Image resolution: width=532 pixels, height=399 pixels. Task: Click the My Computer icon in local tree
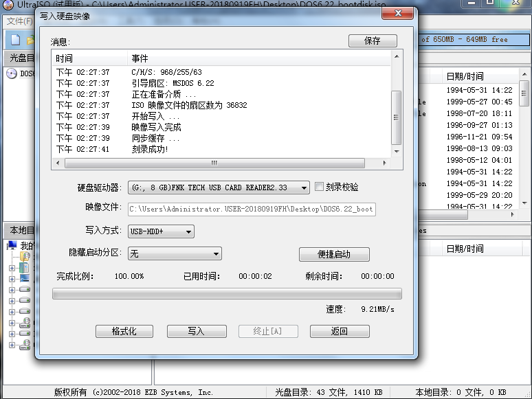tap(12, 245)
